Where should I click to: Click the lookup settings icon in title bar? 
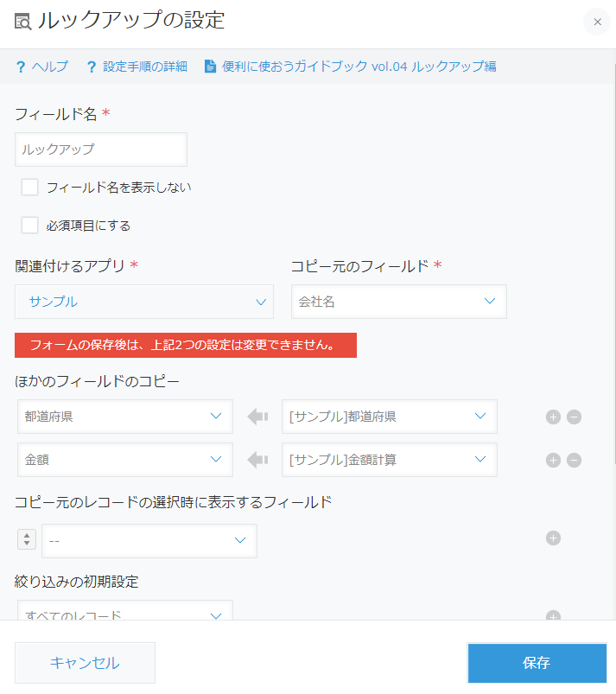(24, 20)
